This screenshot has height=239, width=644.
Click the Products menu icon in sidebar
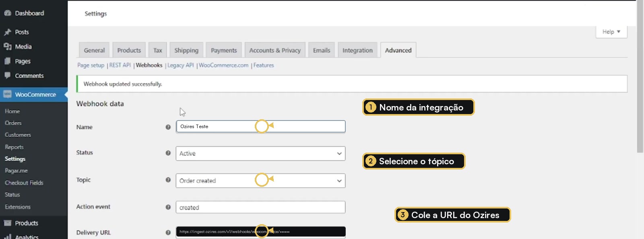8,223
